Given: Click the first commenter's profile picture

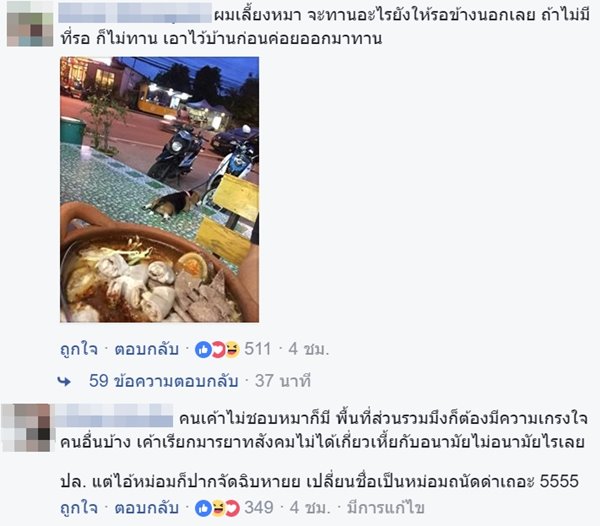Looking at the screenshot, I should (x=30, y=24).
